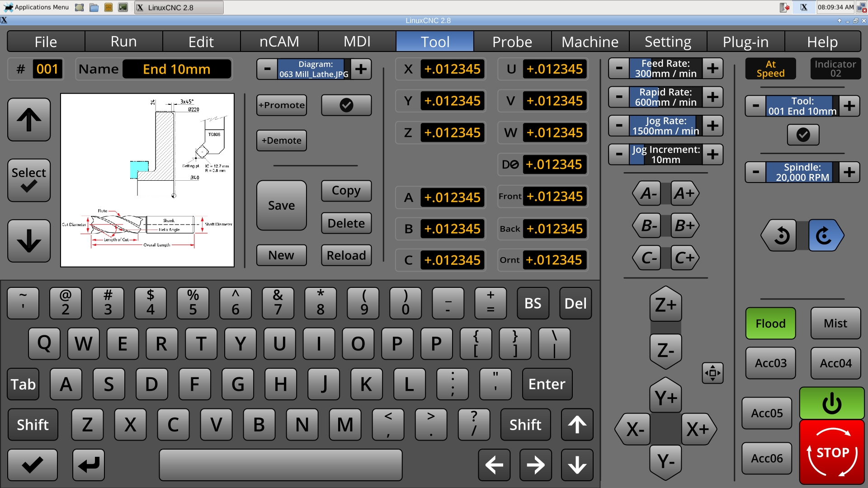Click the move/pan jog pad icon

pyautogui.click(x=712, y=373)
